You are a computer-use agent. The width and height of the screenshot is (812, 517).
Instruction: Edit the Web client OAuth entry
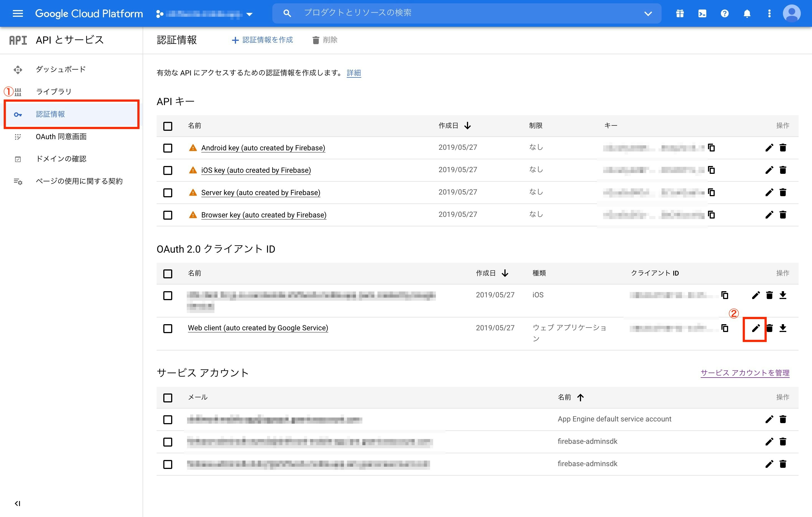756,328
